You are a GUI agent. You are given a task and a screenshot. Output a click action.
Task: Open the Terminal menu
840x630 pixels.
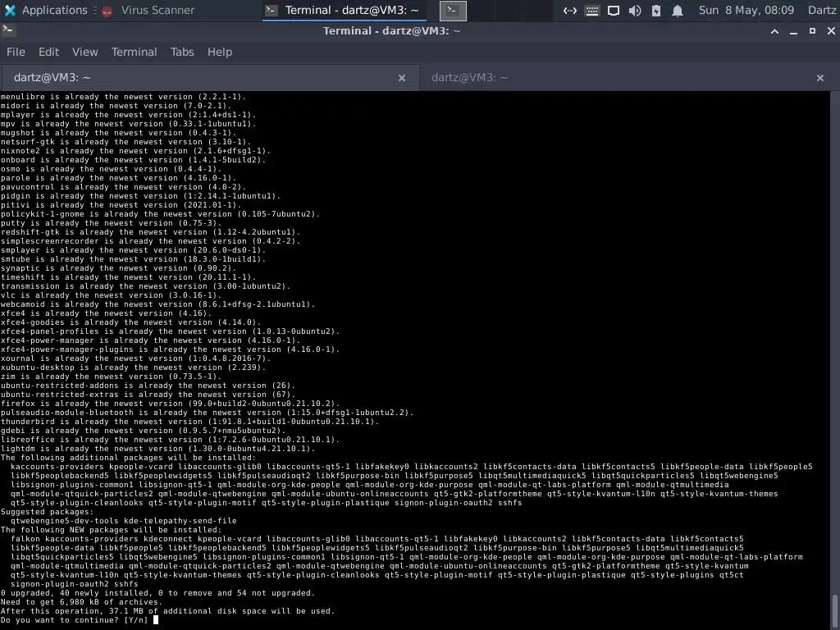pos(135,52)
